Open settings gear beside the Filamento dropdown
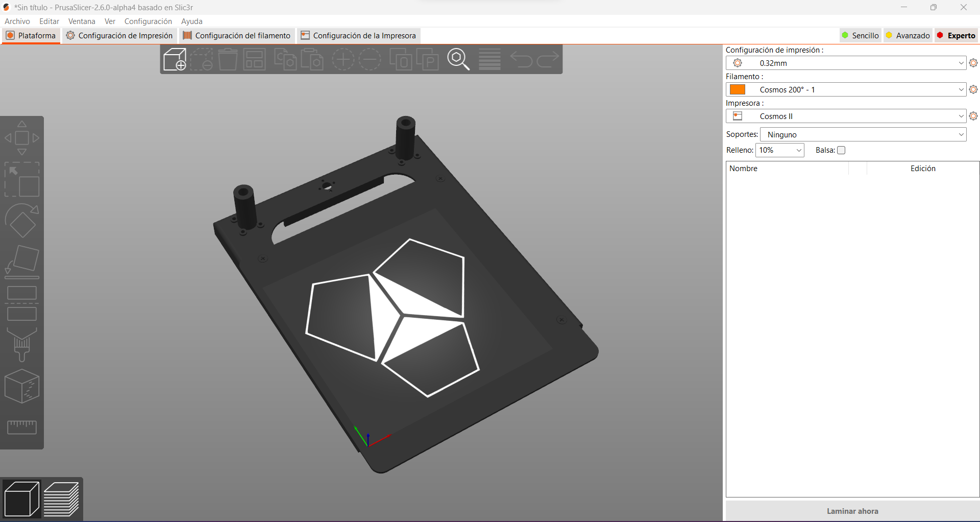 [973, 89]
